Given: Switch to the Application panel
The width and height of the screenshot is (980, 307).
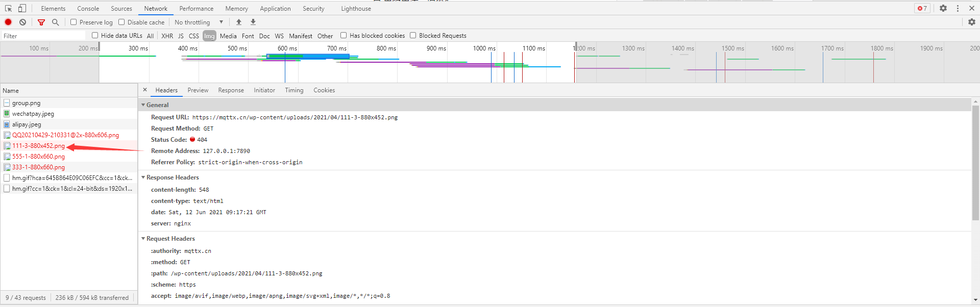Looking at the screenshot, I should coord(275,8).
